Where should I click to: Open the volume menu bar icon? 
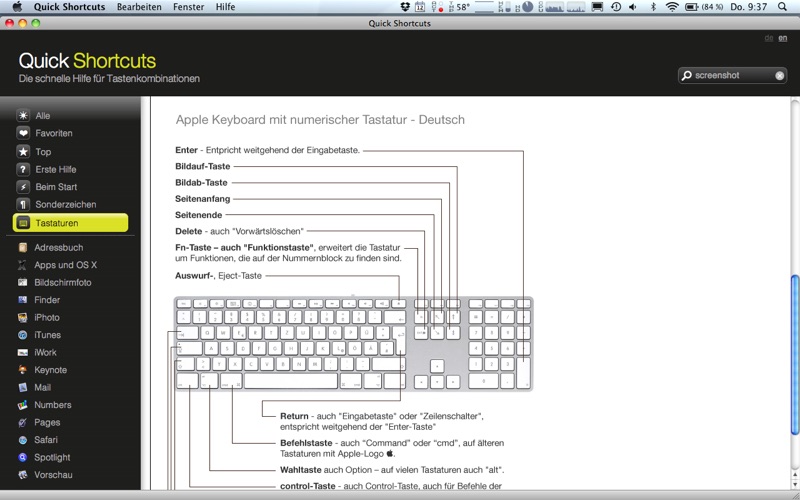[633, 7]
